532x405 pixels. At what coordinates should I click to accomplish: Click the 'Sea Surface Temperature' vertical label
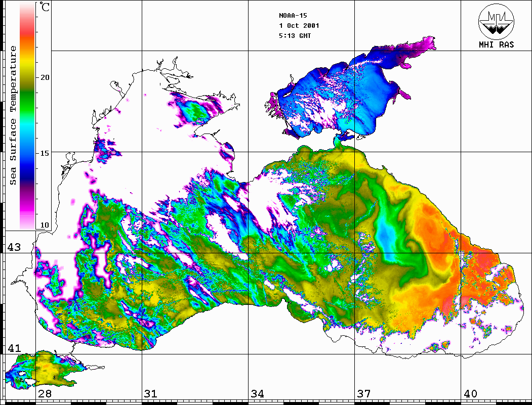13,115
